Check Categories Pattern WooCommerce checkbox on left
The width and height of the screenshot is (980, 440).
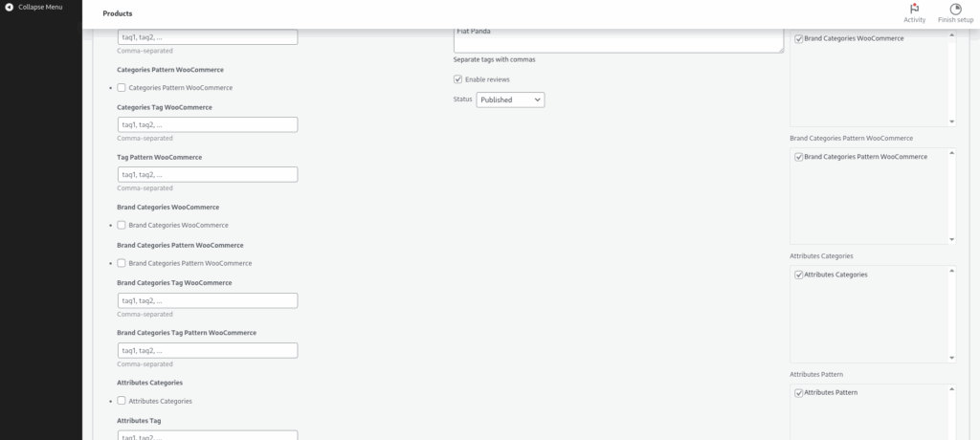(122, 87)
